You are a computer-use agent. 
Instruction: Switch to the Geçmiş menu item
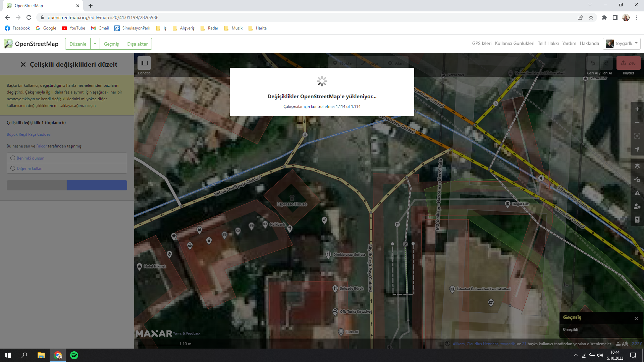(x=111, y=44)
